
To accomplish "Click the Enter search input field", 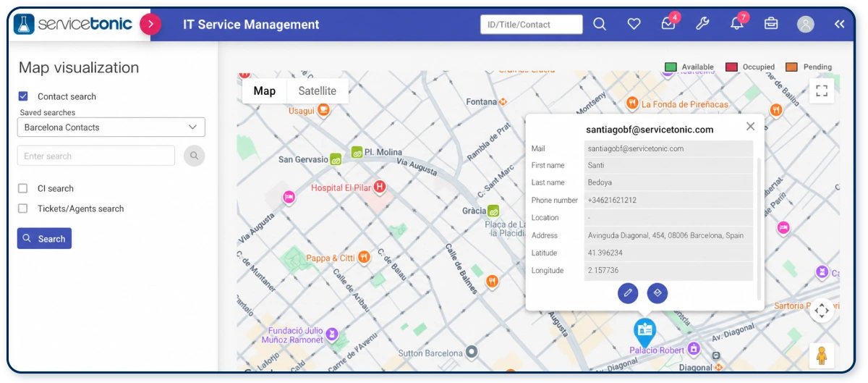I will pyautogui.click(x=96, y=156).
